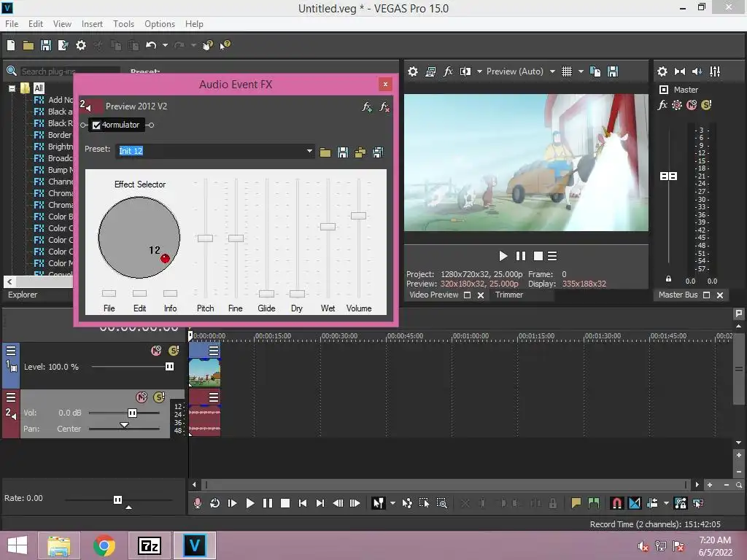
Task: Open the preset folder icon in Audio Event FX
Action: (x=325, y=152)
